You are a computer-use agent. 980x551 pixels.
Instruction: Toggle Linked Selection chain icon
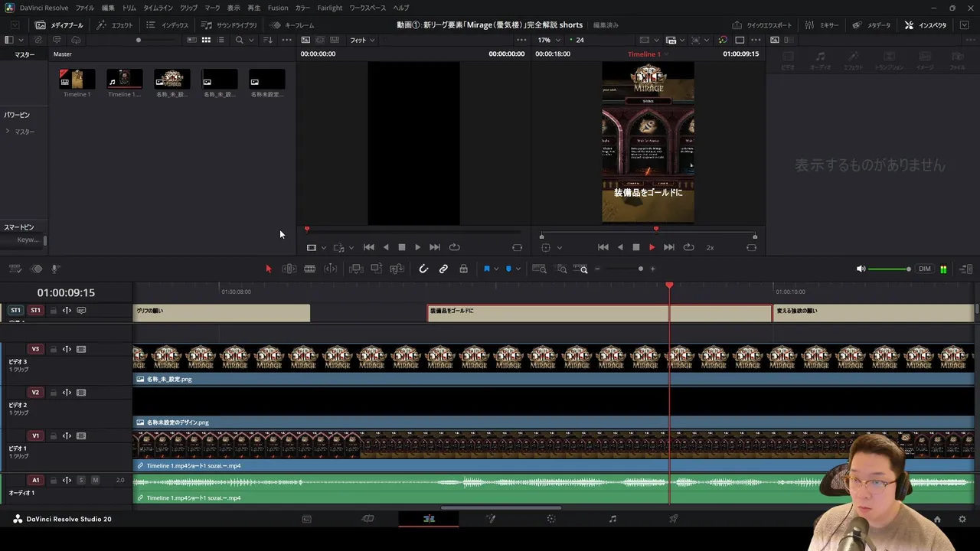click(x=443, y=269)
